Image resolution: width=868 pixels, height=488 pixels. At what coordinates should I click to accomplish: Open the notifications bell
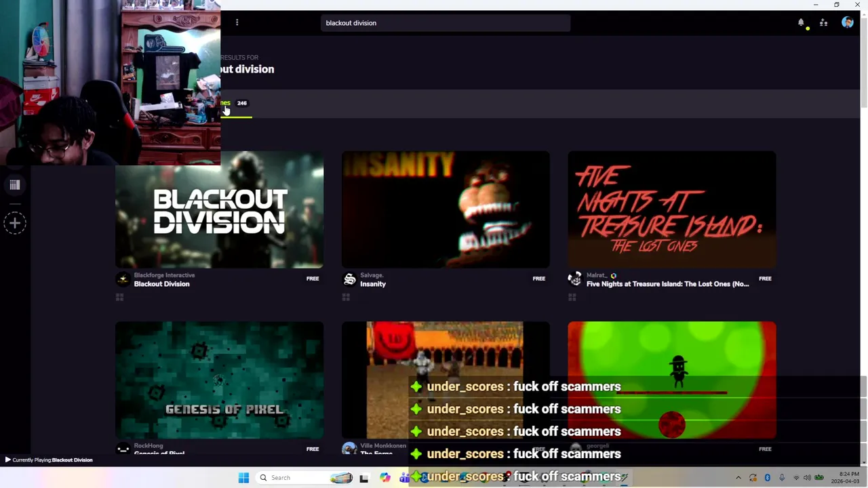click(801, 22)
